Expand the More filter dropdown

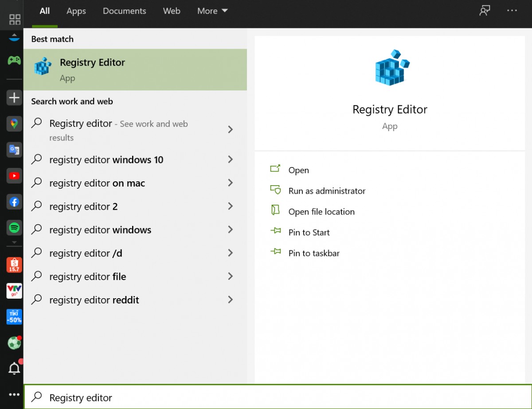(x=212, y=11)
